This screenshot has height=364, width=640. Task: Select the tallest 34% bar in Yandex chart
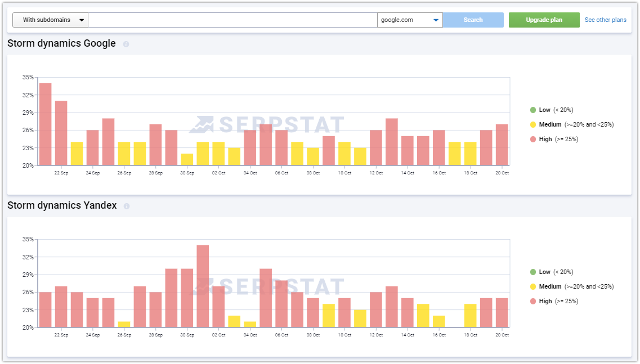(203, 286)
